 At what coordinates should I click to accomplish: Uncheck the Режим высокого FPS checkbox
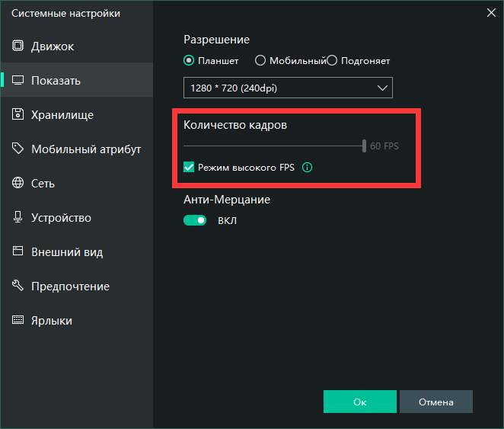point(190,167)
